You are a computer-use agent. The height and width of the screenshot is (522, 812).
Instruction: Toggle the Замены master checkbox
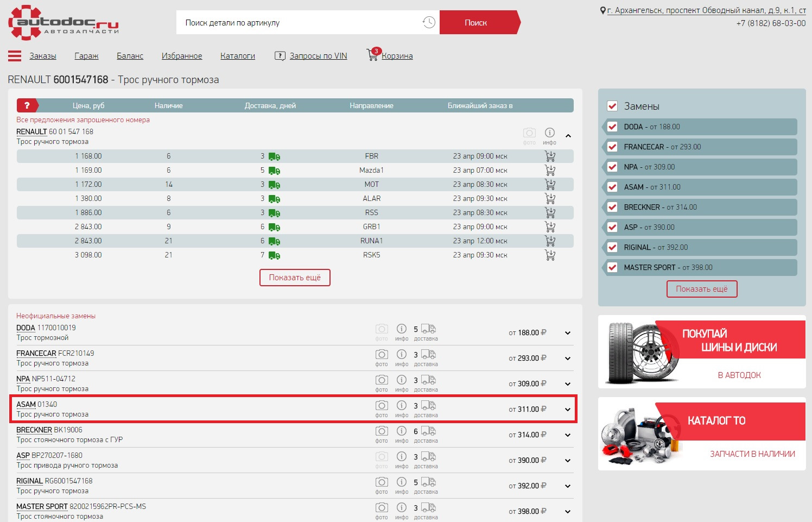click(612, 106)
